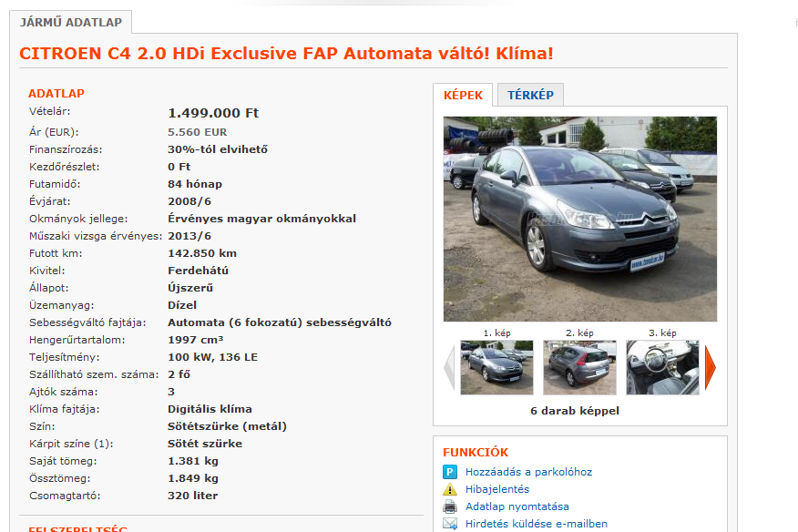798x532 pixels.
Task: Open the Hozzáadás a parkolóhoz link
Action: pyautogui.click(x=528, y=472)
